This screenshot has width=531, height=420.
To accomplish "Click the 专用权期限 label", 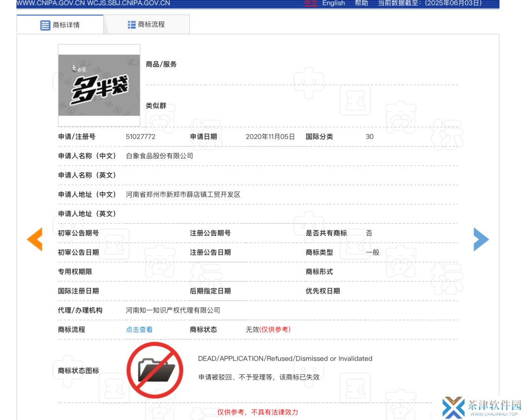I will tap(75, 271).
